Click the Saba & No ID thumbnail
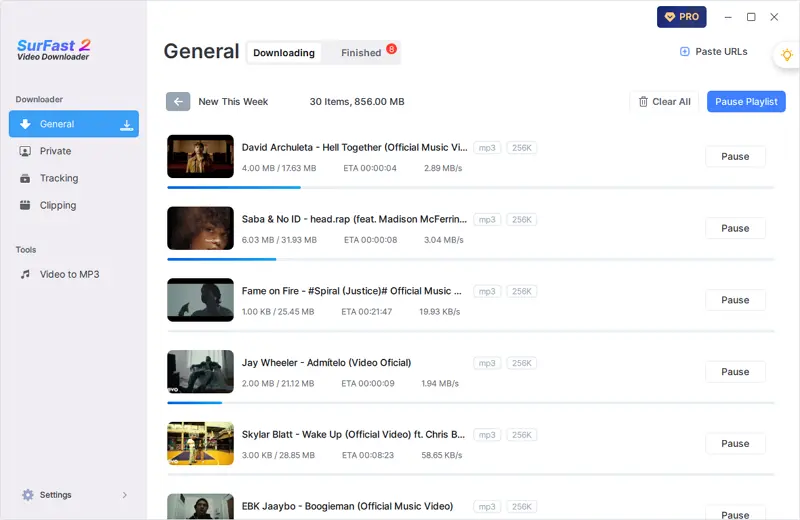The image size is (800, 520). click(x=201, y=228)
